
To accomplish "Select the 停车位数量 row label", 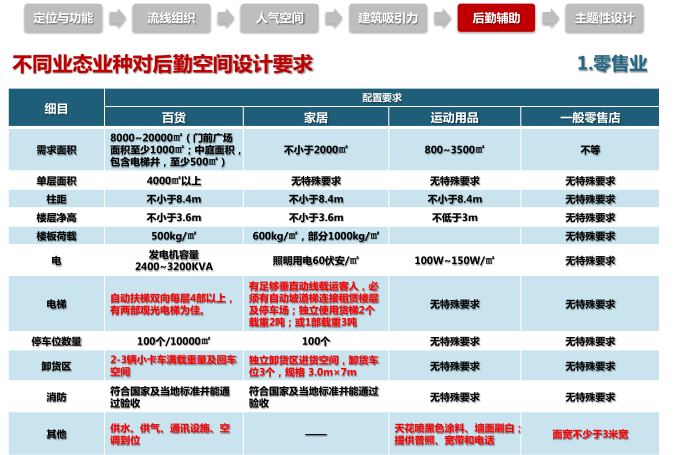I will (x=56, y=341).
